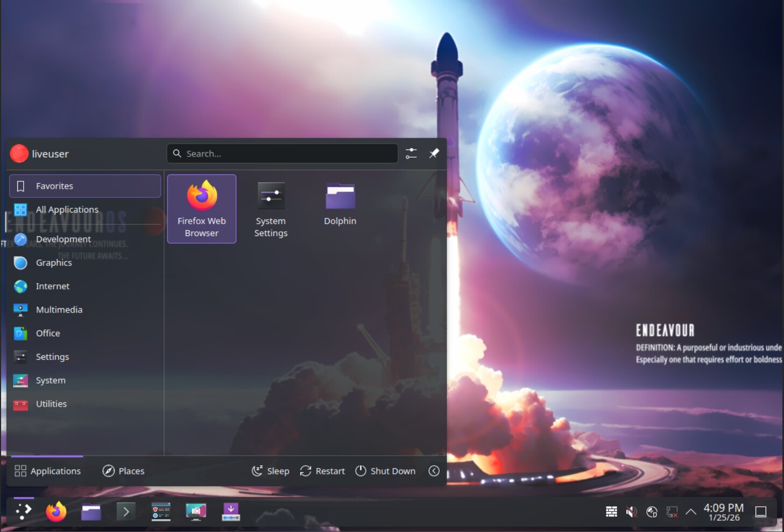784x532 pixels.
Task: Open the disk and devices tray icon
Action: click(x=652, y=512)
